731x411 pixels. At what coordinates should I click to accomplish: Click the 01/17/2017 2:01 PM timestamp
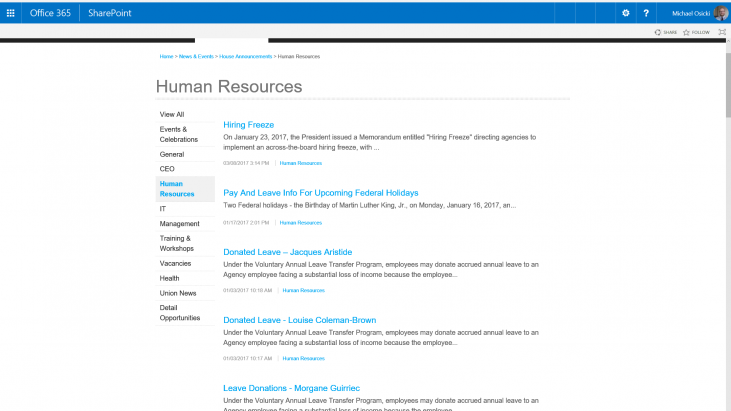click(x=246, y=223)
